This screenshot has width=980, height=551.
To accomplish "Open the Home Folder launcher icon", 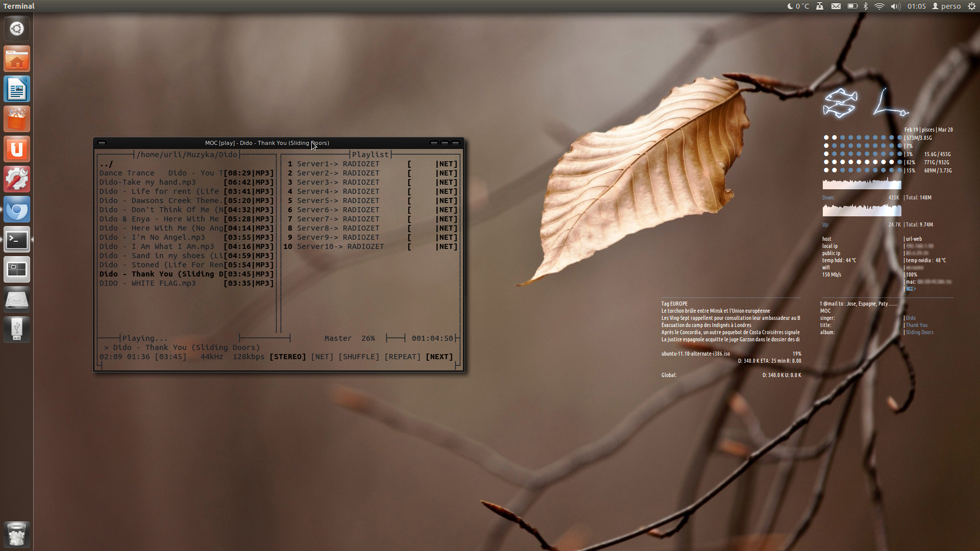I will [17, 59].
